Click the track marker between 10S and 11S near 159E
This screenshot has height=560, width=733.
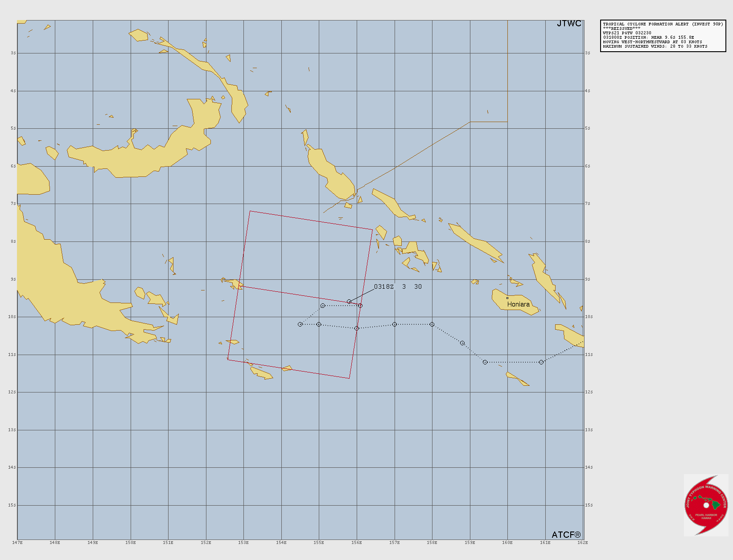click(x=462, y=343)
